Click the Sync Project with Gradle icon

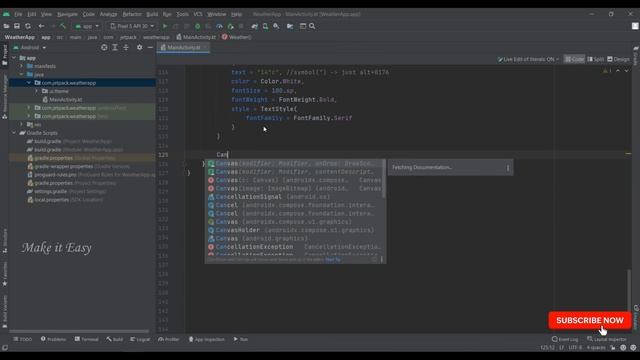pyautogui.click(x=255, y=26)
